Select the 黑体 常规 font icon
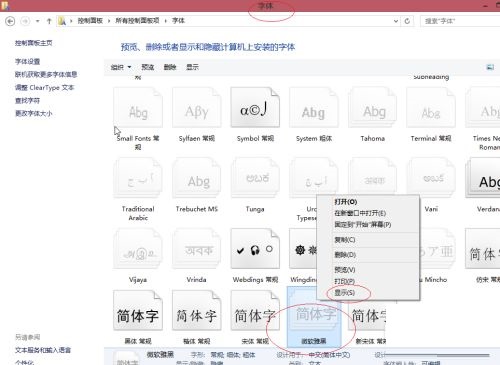Screen dimensions: 500x365 [x=138, y=311]
